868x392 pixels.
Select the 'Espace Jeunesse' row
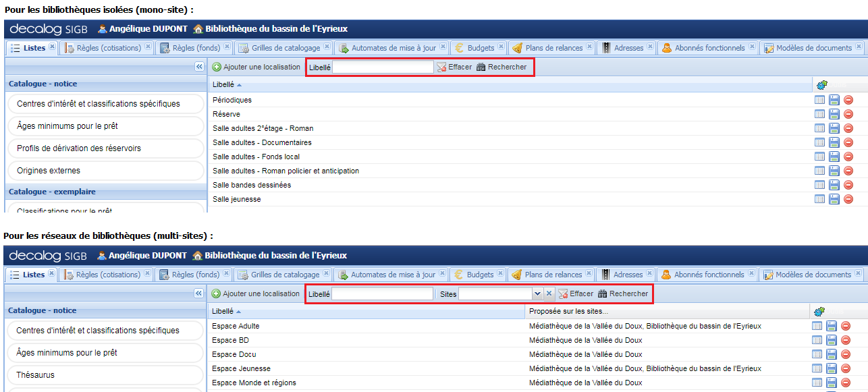pos(241,368)
